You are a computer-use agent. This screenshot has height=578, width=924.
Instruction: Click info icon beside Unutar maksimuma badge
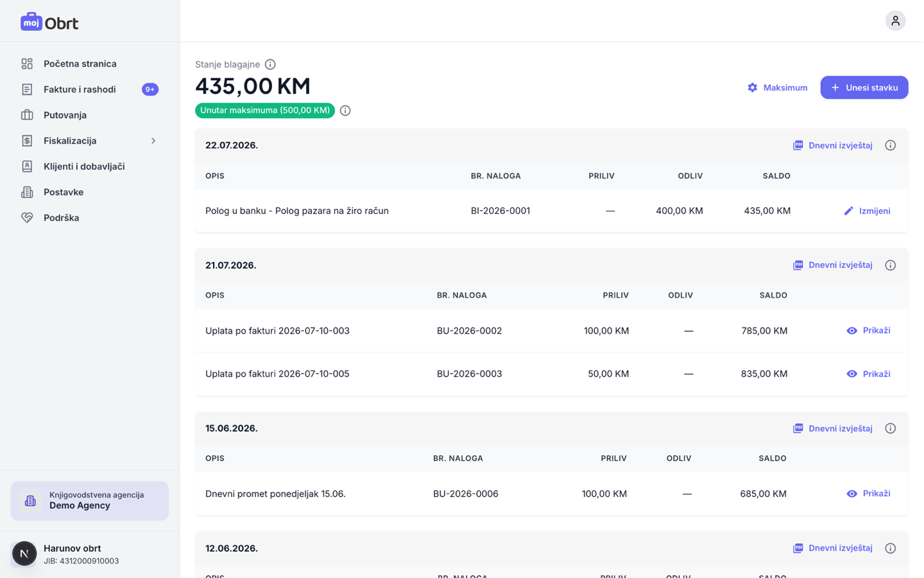pyautogui.click(x=345, y=110)
